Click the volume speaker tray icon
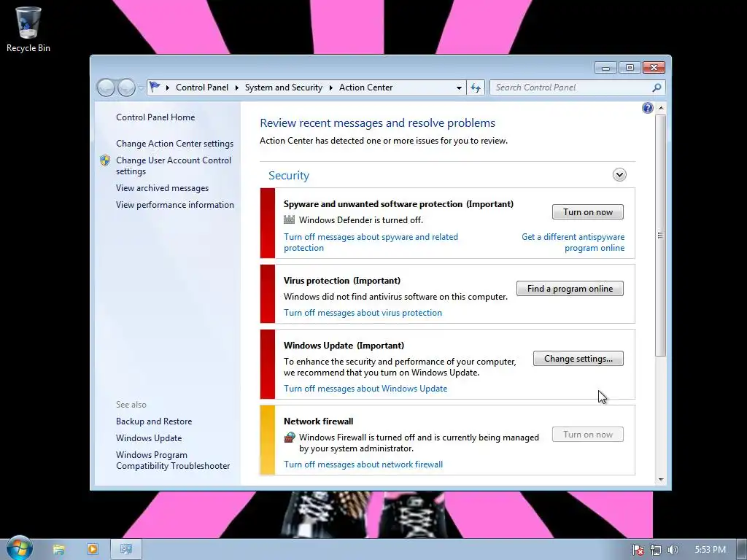 pos(673,550)
